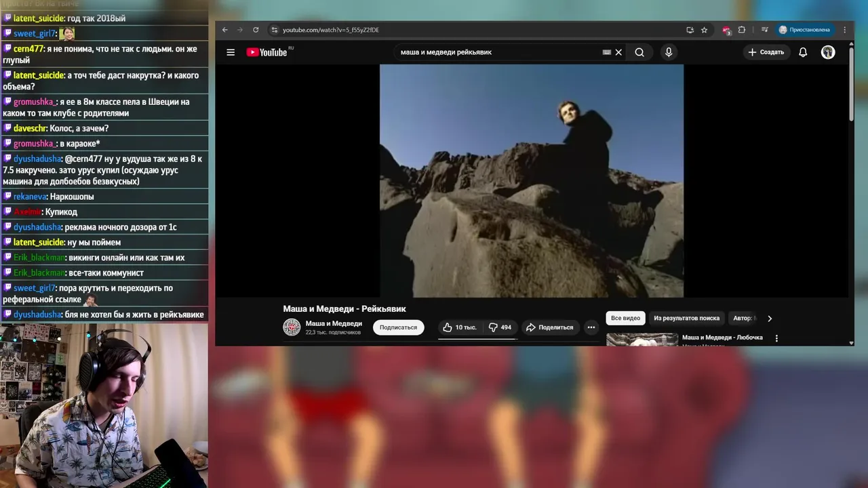The width and height of the screenshot is (868, 488).
Task: Click the video player to pause
Action: [532, 181]
